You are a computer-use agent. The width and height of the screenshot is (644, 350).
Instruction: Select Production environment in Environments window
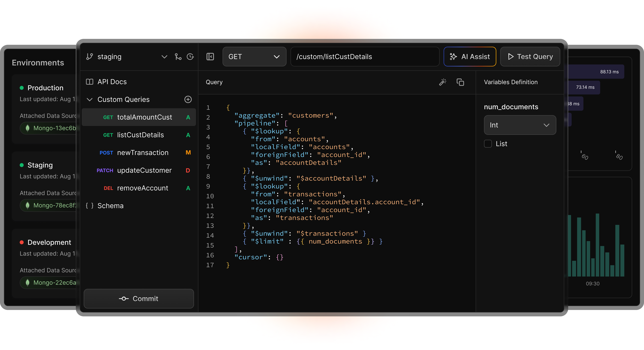coord(45,88)
